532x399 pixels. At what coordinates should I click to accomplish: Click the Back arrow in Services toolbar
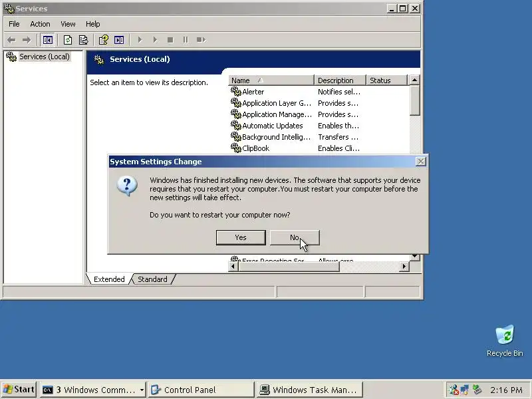point(11,40)
